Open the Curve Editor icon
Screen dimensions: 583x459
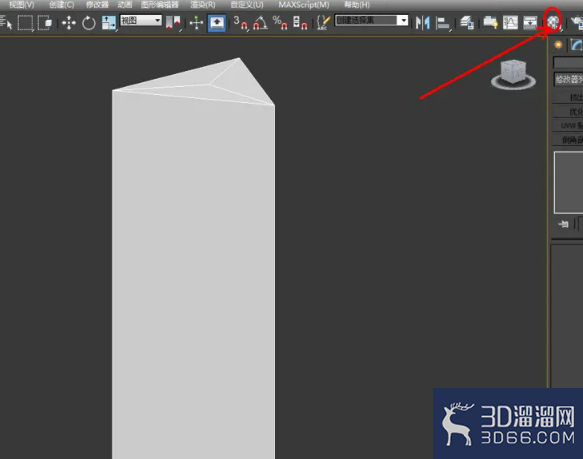point(510,23)
